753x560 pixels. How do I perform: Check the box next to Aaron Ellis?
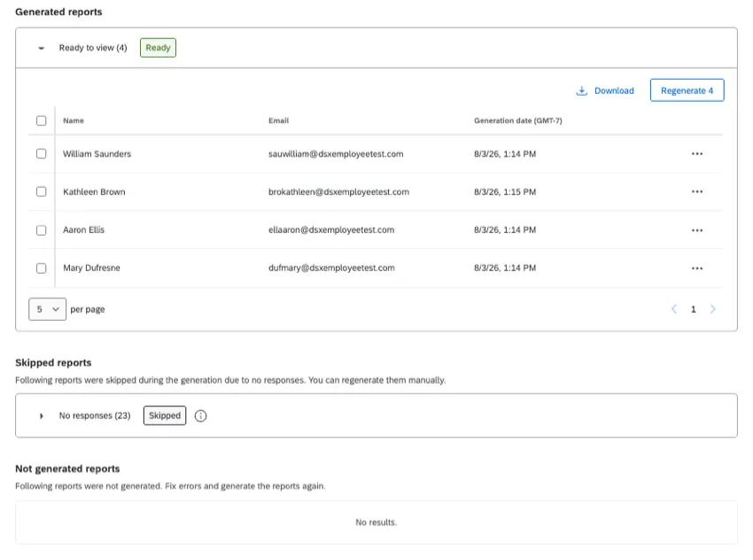tap(42, 230)
